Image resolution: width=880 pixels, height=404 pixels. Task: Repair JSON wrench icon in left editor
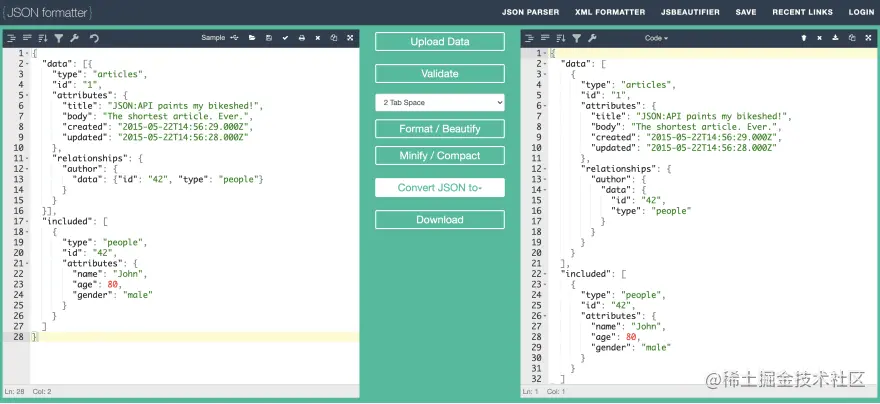(x=74, y=38)
